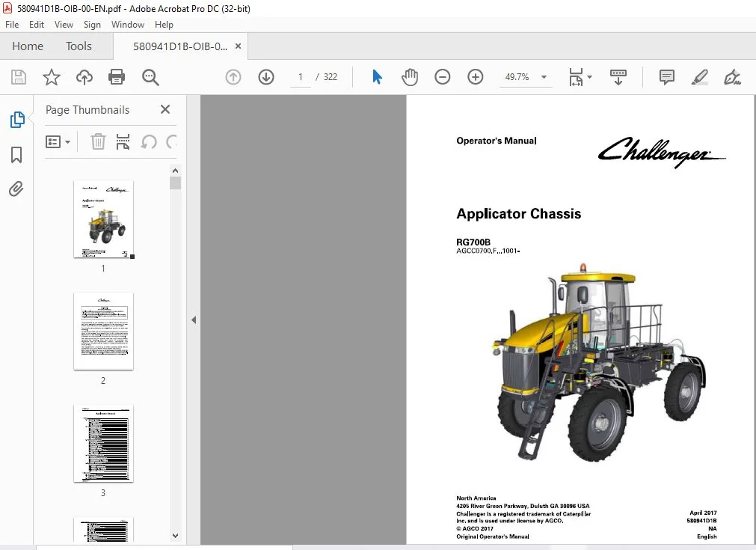The image size is (756, 550).
Task: Select the 580941D1B-OIB-0... document tab
Action: point(180,46)
